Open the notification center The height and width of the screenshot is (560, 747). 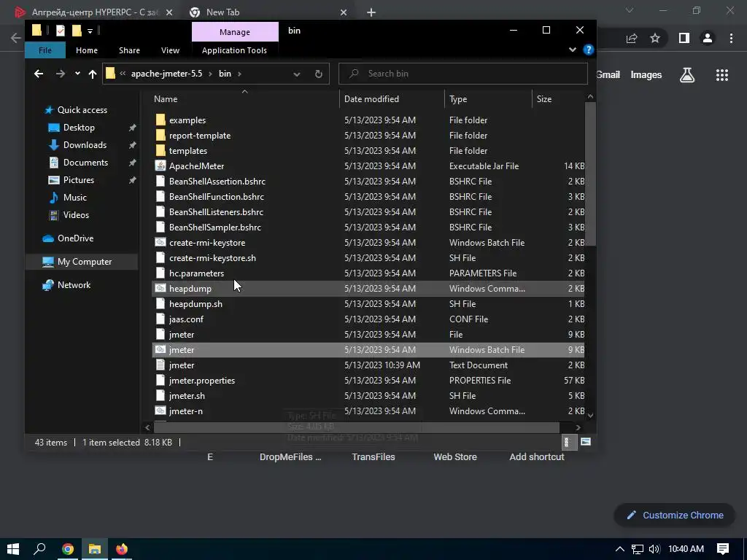point(723,549)
